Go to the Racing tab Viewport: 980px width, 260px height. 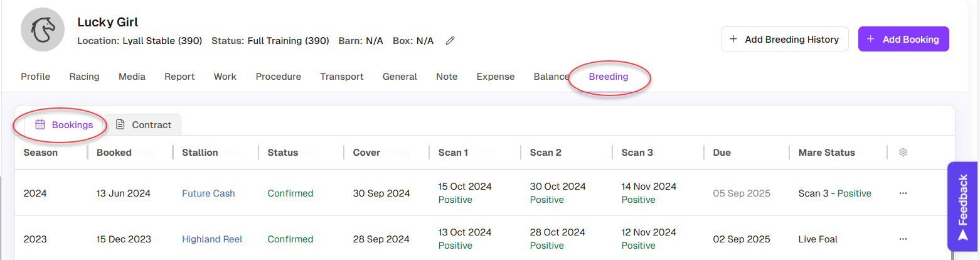click(x=84, y=77)
